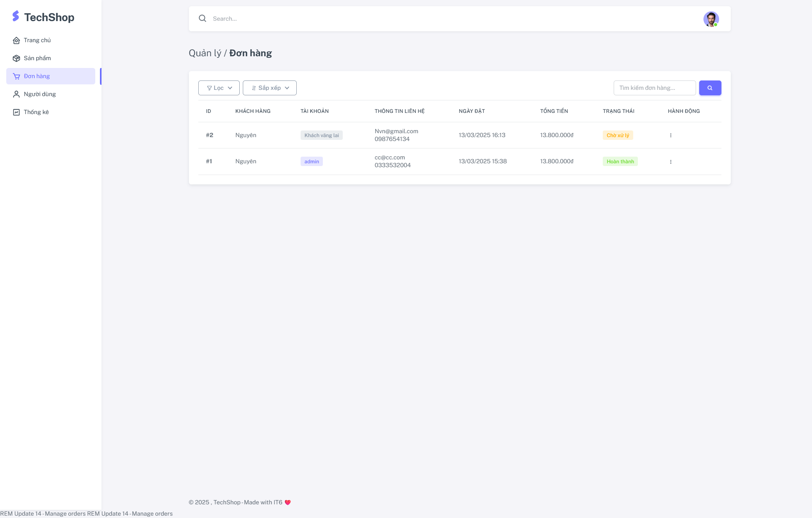Screen dimensions: 812x518
Task: Click the chart icon for Thống kê
Action: (16, 113)
